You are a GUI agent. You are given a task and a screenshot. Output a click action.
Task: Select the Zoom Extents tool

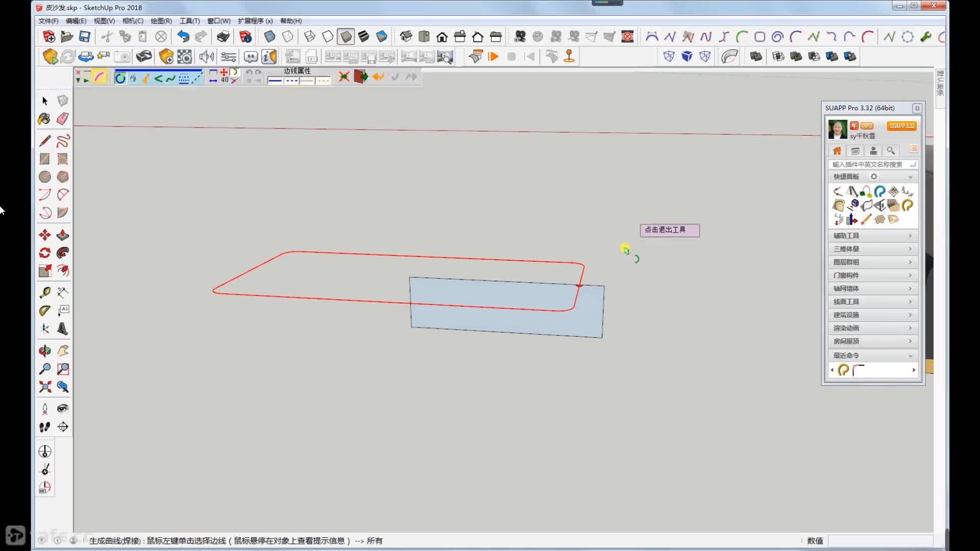45,387
